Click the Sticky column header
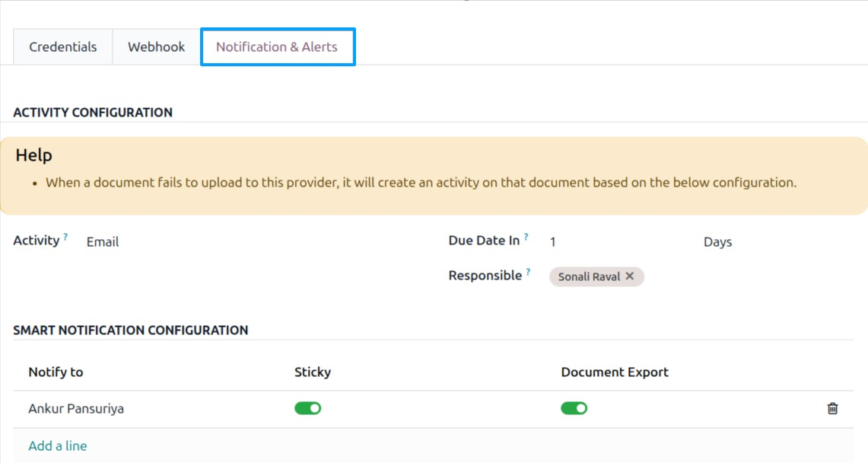The width and height of the screenshot is (868, 463). pyautogui.click(x=313, y=372)
